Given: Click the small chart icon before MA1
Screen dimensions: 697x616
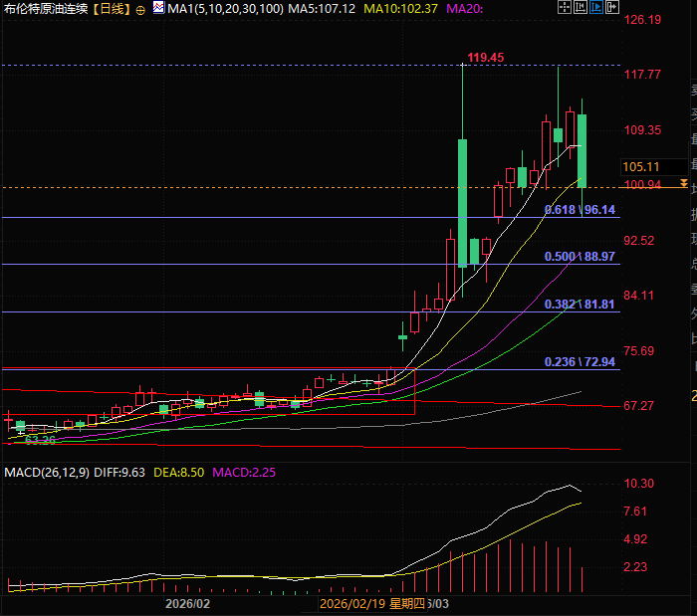Looking at the screenshot, I should point(158,8).
